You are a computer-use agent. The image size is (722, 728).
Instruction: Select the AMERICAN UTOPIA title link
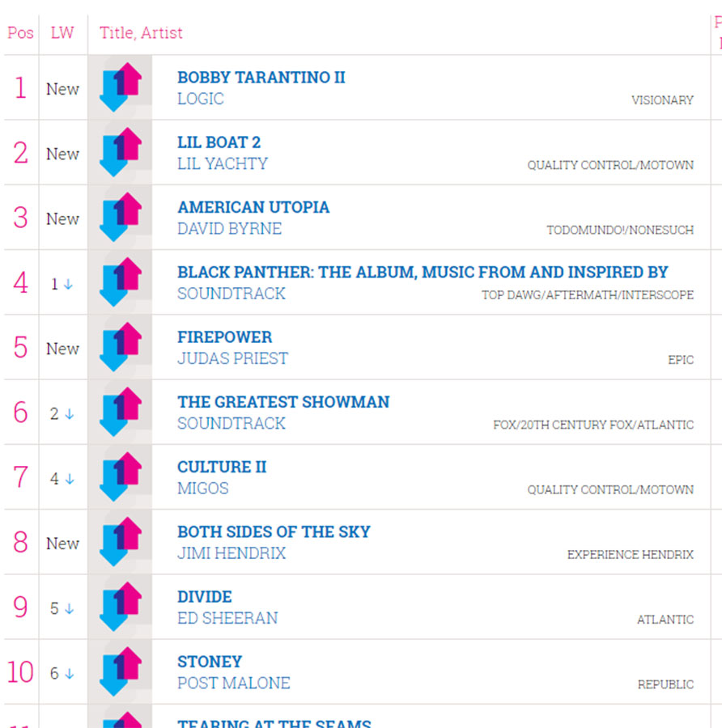pyautogui.click(x=253, y=207)
